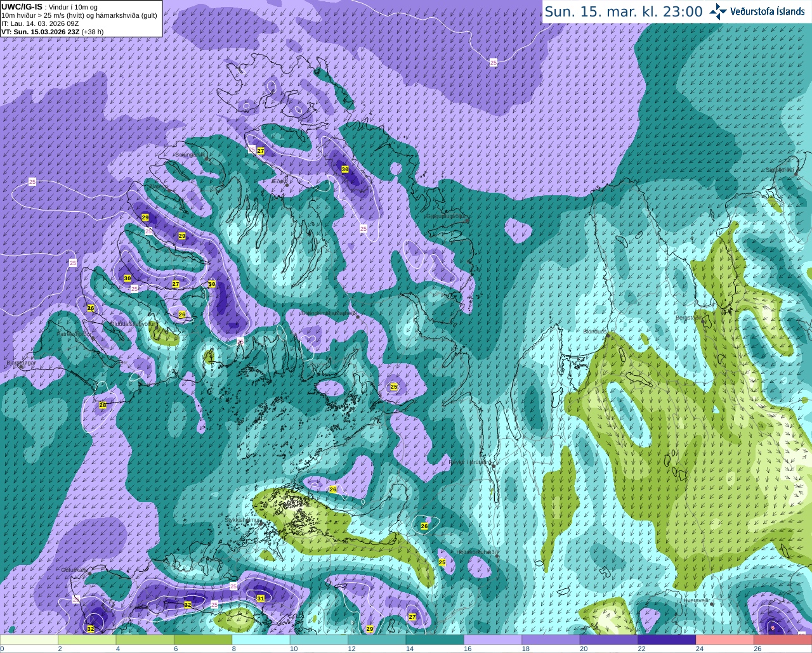The width and height of the screenshot is (812, 653).
Task: Click the 24–26 pink legend segment
Action: pos(725,640)
